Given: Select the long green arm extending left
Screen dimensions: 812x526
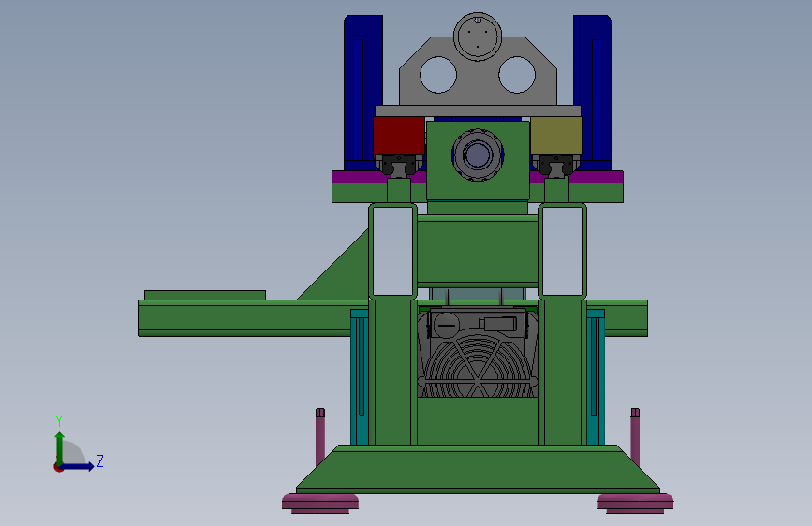Looking at the screenshot, I should [x=244, y=318].
